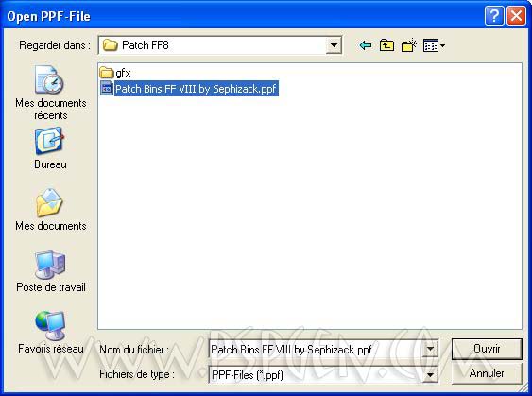This screenshot has width=532, height=396.
Task: Open Mes documents récents location
Action: click(50, 93)
